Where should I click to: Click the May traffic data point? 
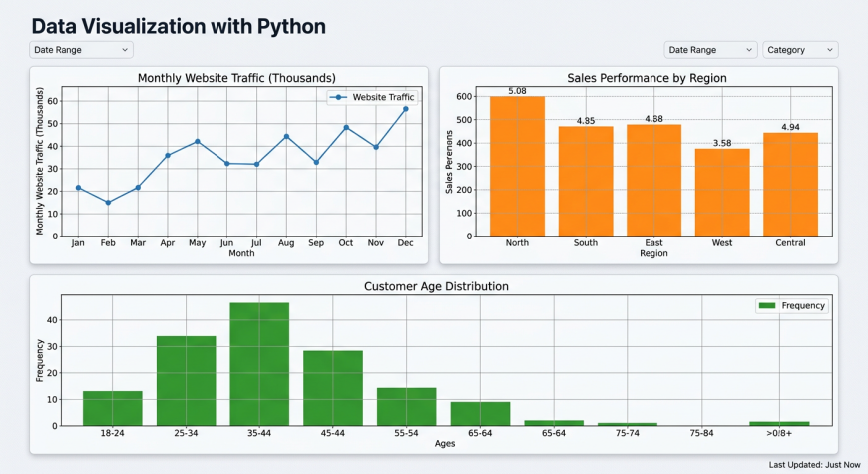coord(197,141)
